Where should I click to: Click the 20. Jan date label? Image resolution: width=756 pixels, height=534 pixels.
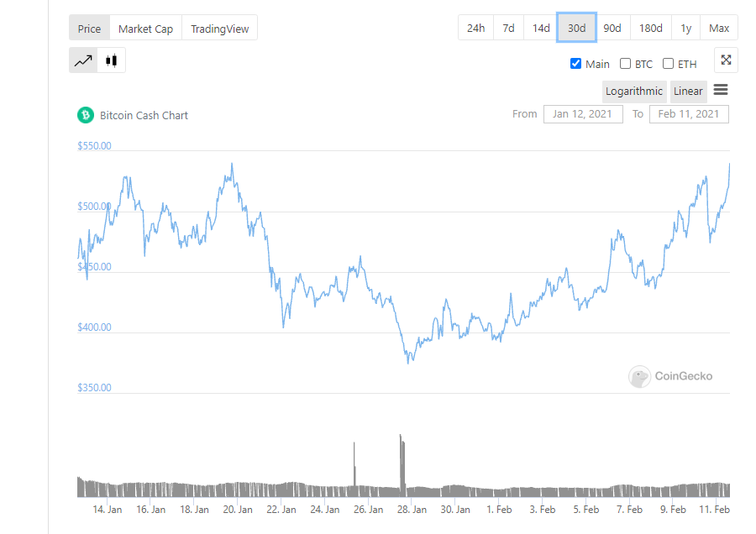238,510
